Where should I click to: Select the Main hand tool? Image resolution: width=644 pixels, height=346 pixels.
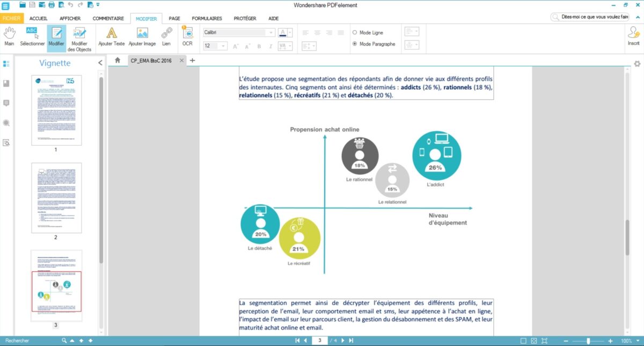9,37
